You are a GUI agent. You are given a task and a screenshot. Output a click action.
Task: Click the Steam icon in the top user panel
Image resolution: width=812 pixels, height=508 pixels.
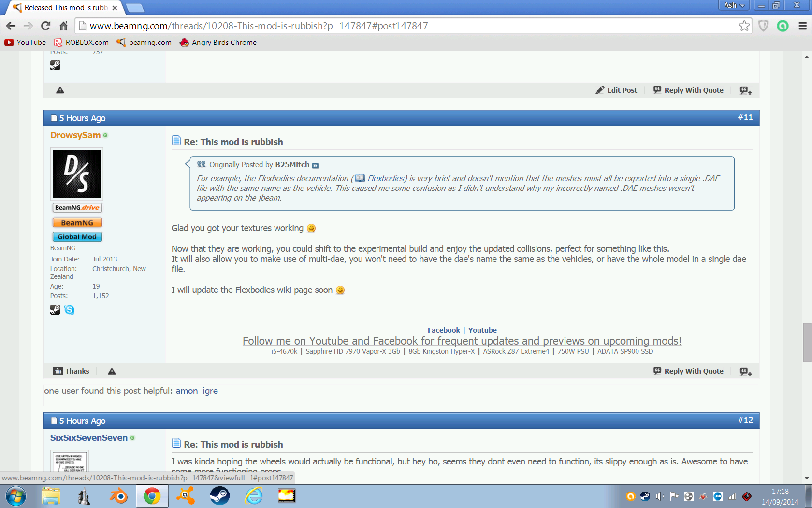point(55,66)
